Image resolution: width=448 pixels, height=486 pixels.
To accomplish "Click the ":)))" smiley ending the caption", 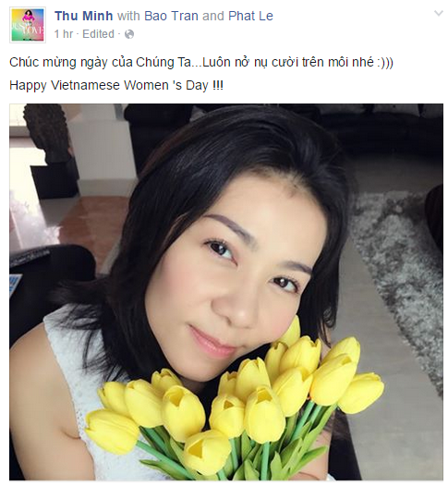I will pyautogui.click(x=385, y=62).
